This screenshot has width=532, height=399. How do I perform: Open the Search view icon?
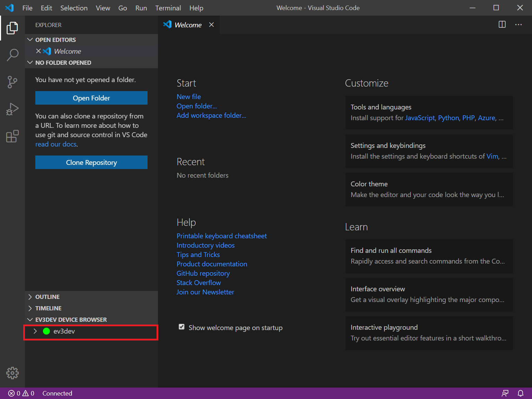coord(12,55)
